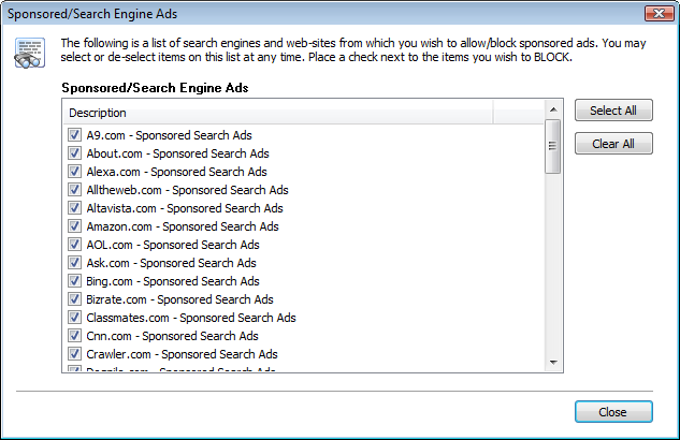The image size is (680, 440).
Task: Click the Description column header
Action: point(278,113)
